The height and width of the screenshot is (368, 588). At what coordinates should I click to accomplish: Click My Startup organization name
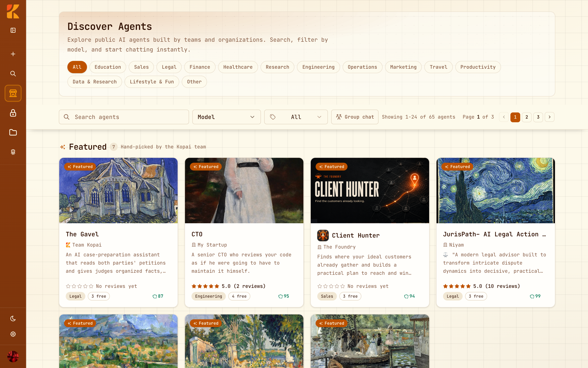(x=212, y=245)
